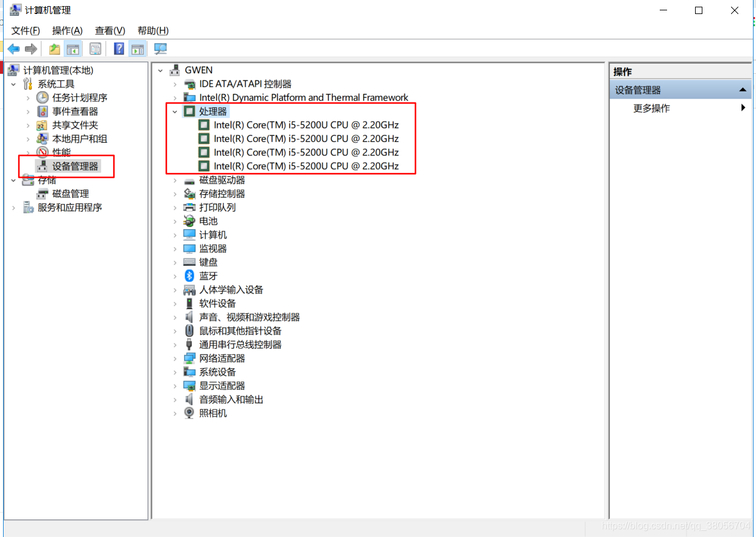Select 设备管理器 in left tree

[75, 166]
